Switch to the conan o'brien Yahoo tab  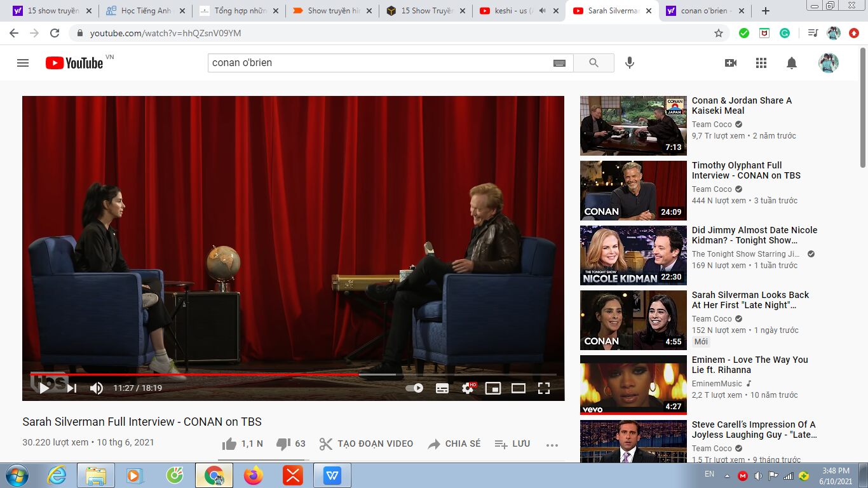point(706,11)
